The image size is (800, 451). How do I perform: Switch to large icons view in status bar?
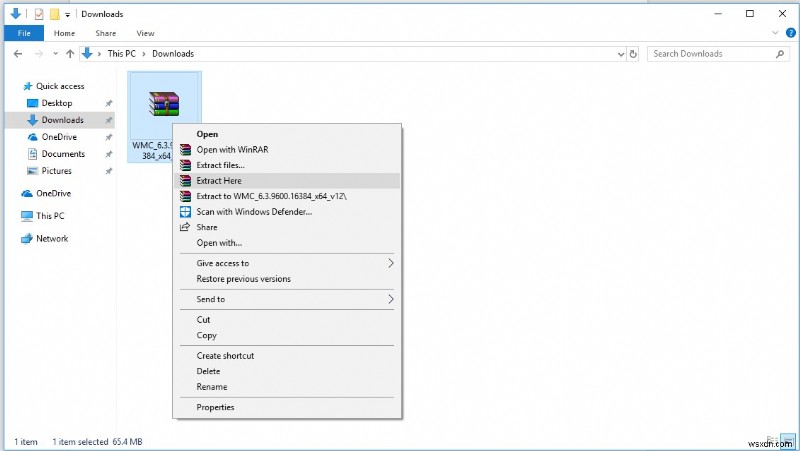click(x=789, y=441)
